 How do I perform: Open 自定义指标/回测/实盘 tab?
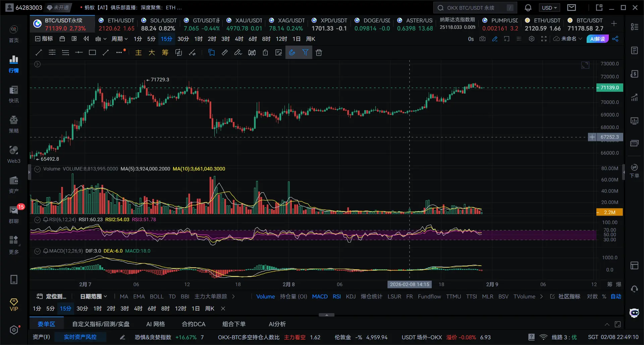pos(101,324)
